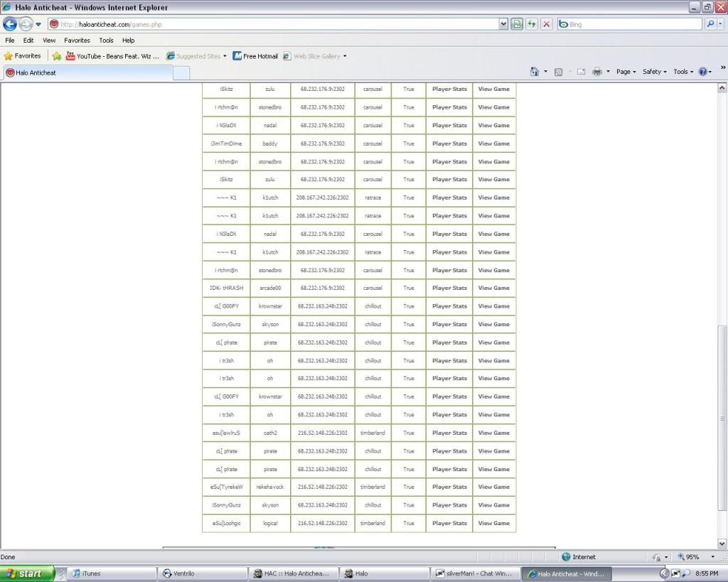Click the Refresh page icon
Screen dimensions: 728x582
click(x=532, y=24)
